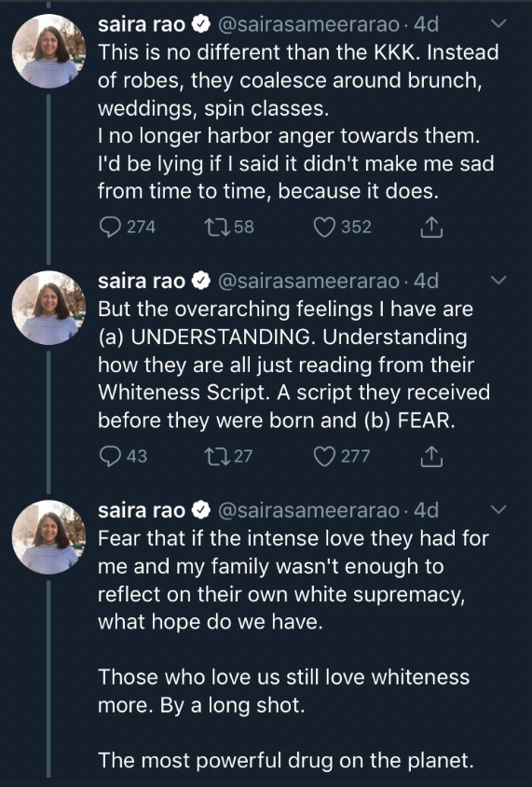Viewport: 532px width, 787px height.
Task: Expand options chevron on second tweet
Action: [498, 281]
